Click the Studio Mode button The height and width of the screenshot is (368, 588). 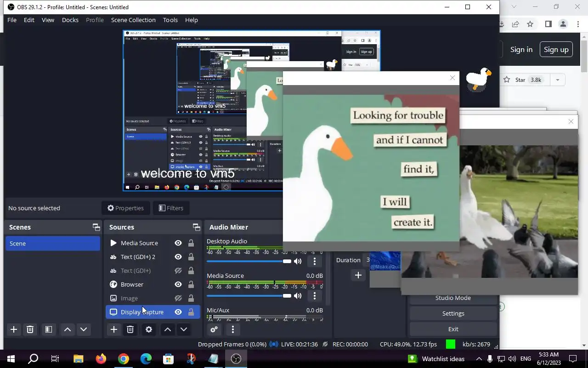tap(453, 298)
